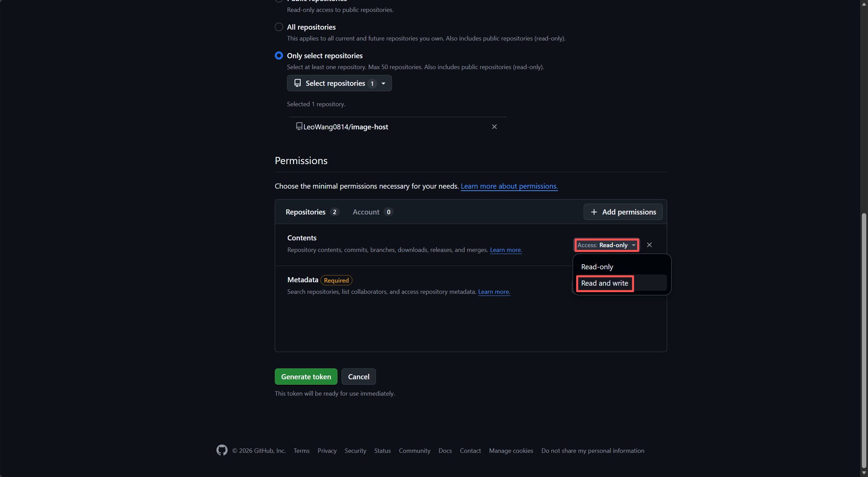Click the scroll-down arrow on the scrollbar

(x=864, y=473)
